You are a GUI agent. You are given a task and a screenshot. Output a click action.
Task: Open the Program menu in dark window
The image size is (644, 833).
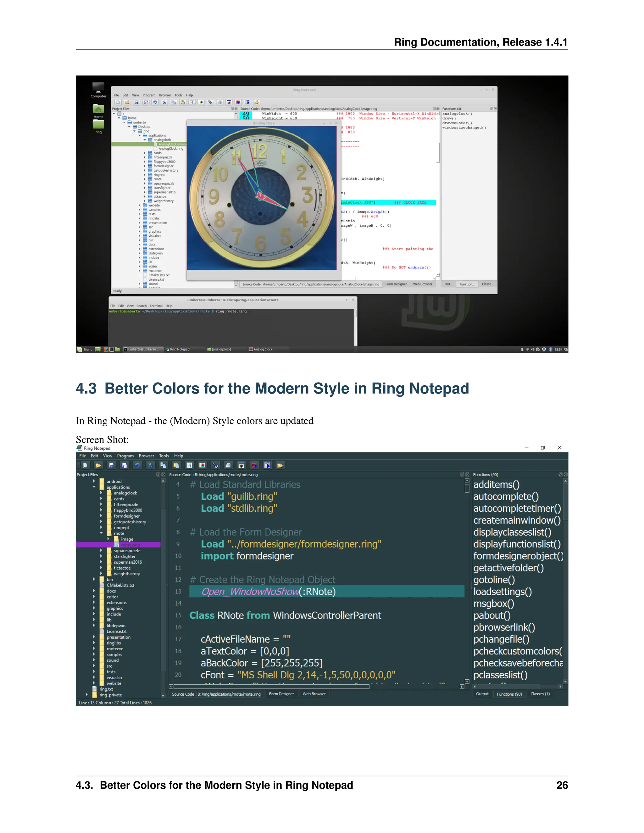tap(125, 456)
